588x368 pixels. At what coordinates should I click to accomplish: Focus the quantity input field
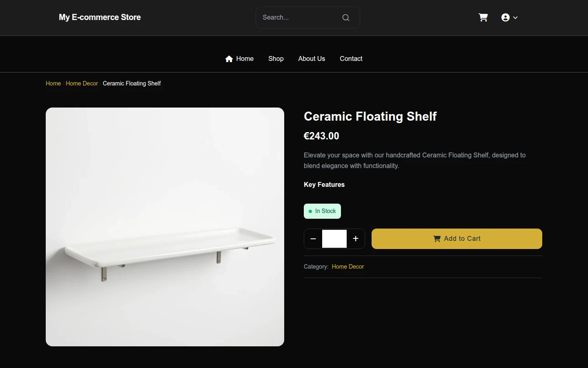tap(334, 239)
